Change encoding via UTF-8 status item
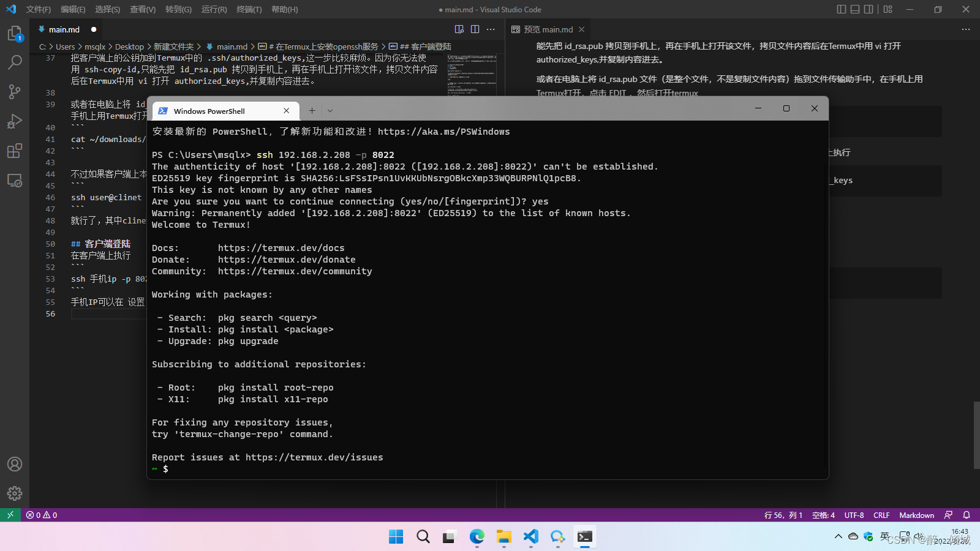This screenshot has width=980, height=551. pyautogui.click(x=854, y=515)
